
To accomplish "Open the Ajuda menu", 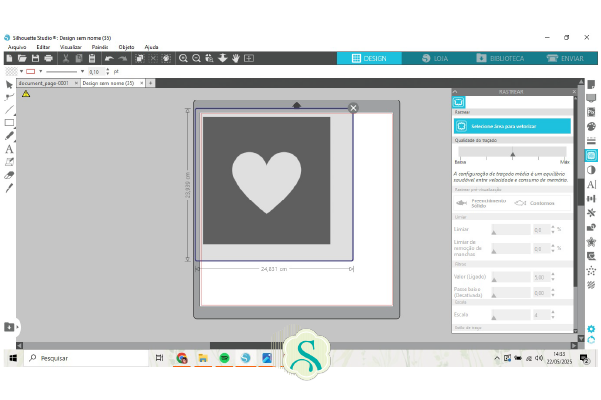I will [x=151, y=47].
